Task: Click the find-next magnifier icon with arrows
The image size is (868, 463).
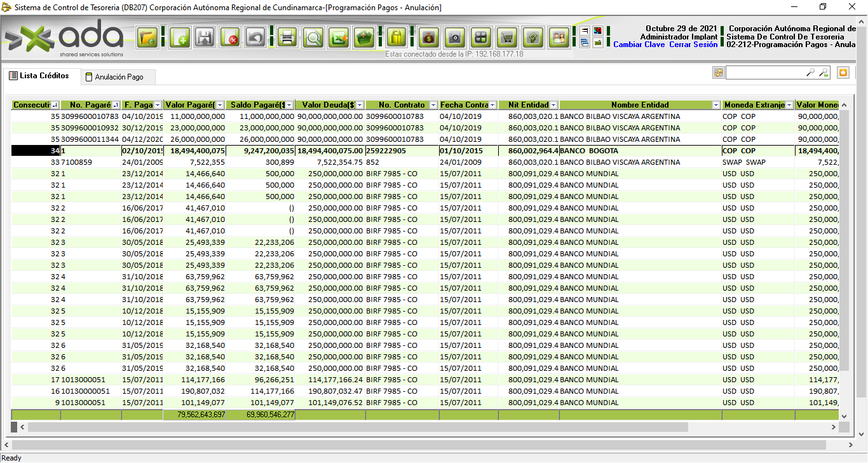Action: click(824, 73)
